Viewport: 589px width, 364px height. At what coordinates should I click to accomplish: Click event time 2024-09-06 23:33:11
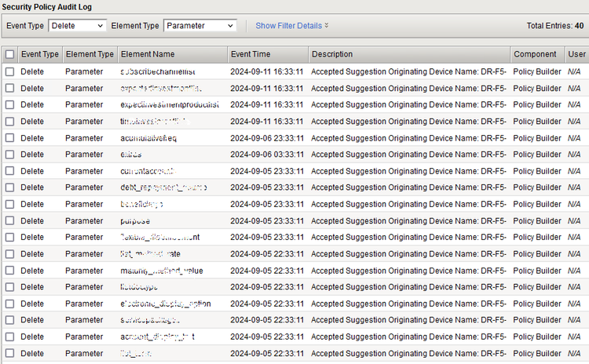267,138
